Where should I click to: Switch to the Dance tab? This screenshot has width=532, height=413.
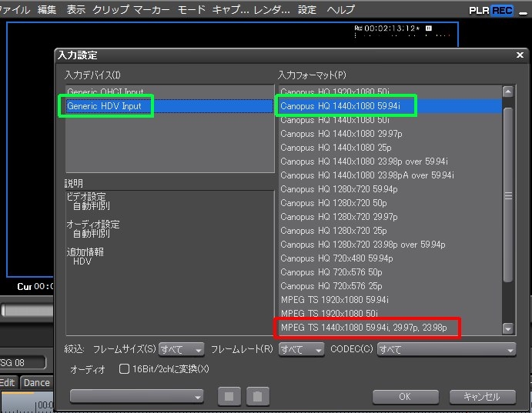37,382
